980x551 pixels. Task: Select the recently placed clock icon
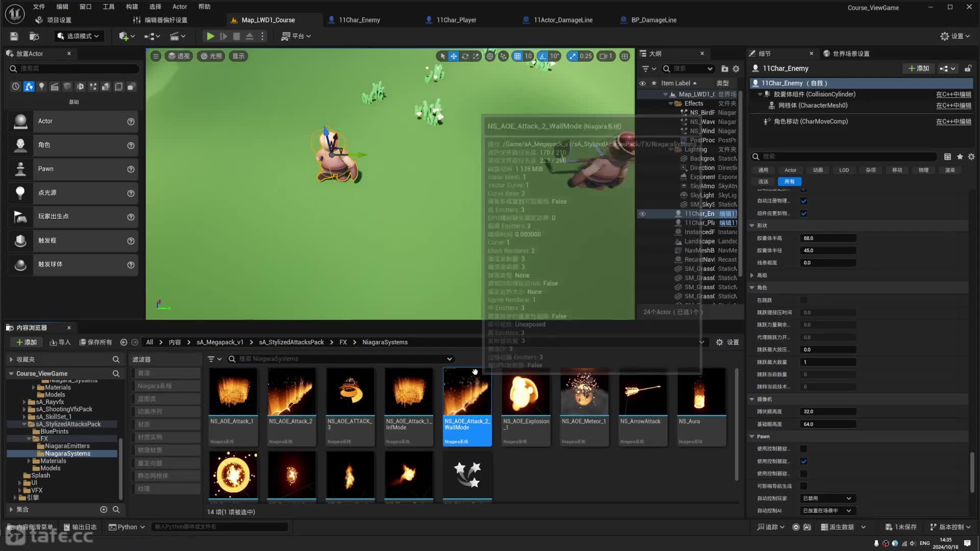(x=16, y=87)
